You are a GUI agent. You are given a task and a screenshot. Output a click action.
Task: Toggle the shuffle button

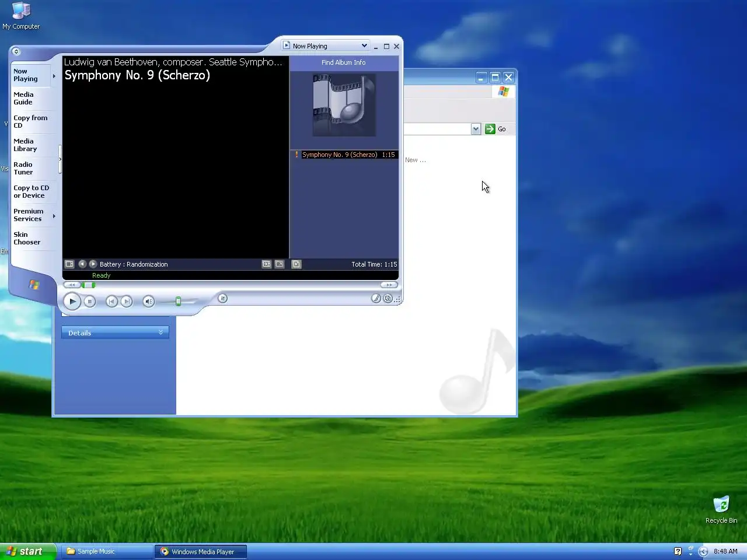coord(222,299)
